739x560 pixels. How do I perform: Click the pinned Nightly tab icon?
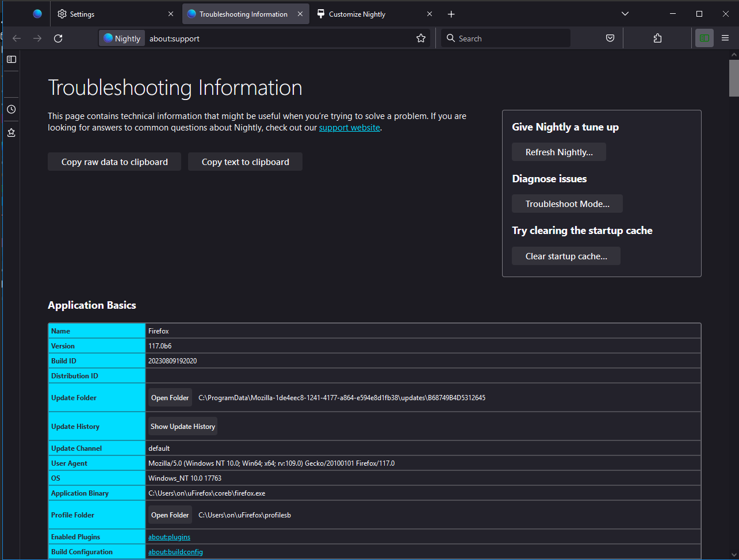(x=37, y=14)
